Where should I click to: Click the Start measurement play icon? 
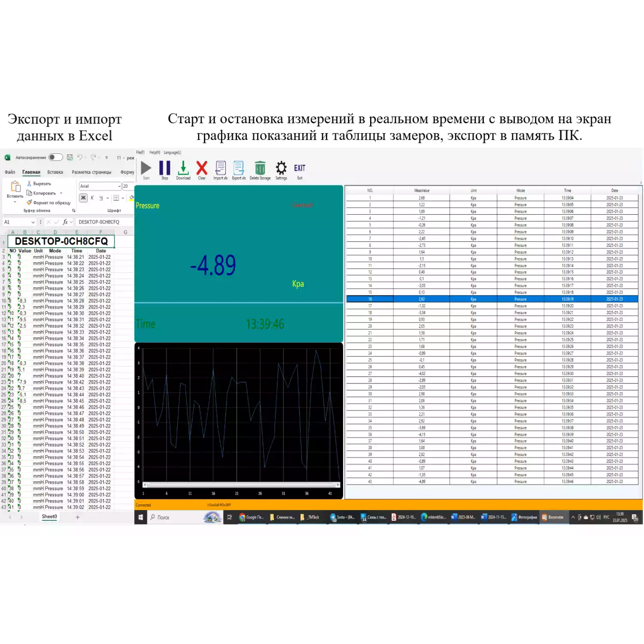(146, 168)
